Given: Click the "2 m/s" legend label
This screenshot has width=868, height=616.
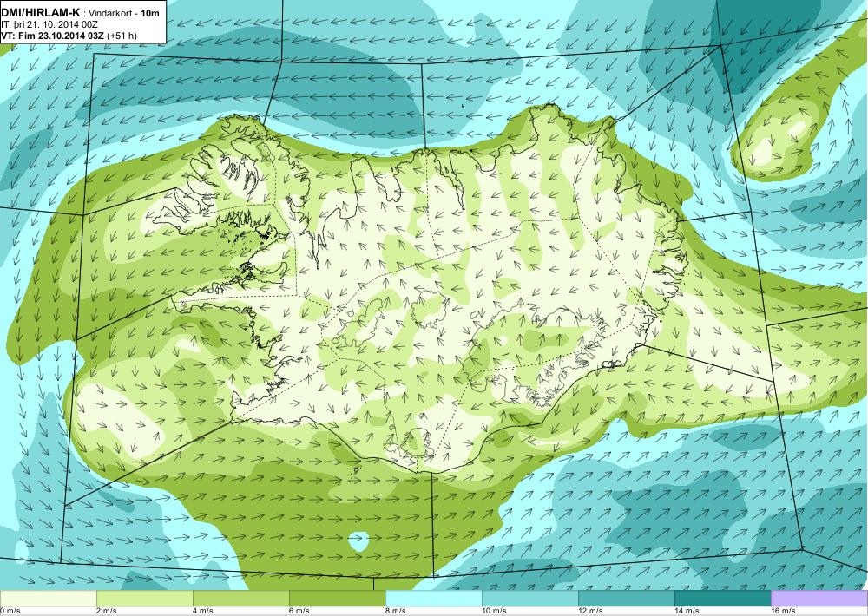Looking at the screenshot, I should tap(107, 611).
